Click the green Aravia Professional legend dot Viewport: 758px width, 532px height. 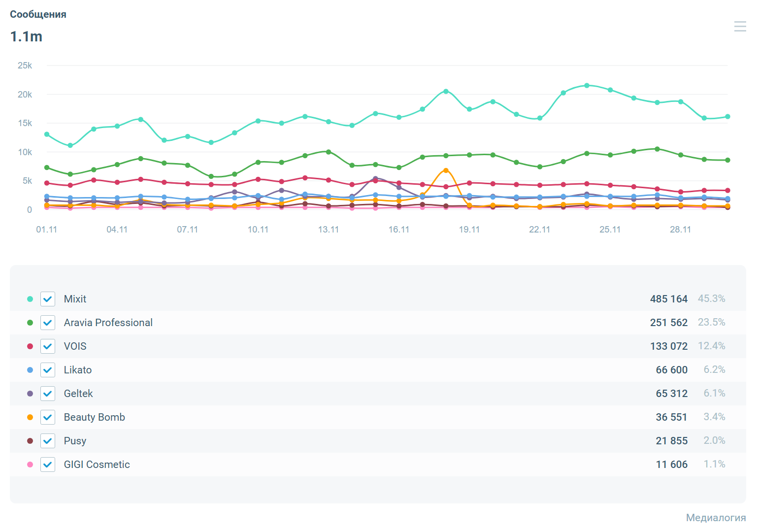tap(30, 323)
